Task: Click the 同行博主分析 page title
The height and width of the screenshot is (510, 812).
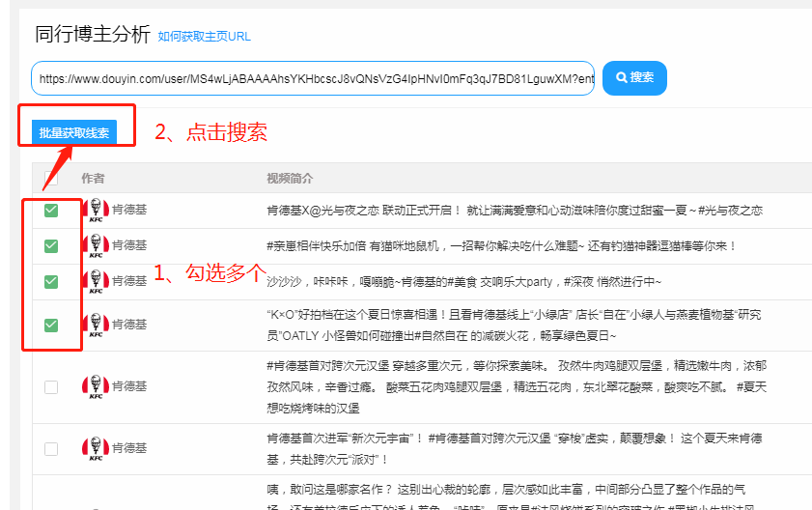Action: pyautogui.click(x=93, y=34)
